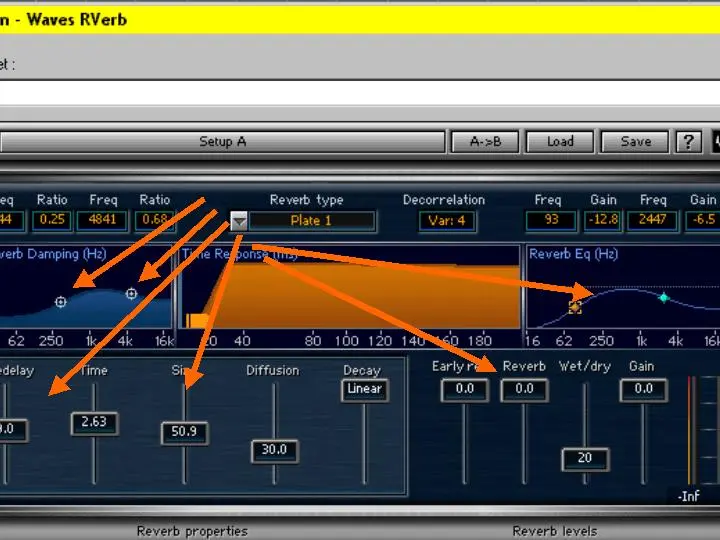The image size is (720, 540).
Task: Select the orange low-shelf EQ marker
Action: (575, 307)
